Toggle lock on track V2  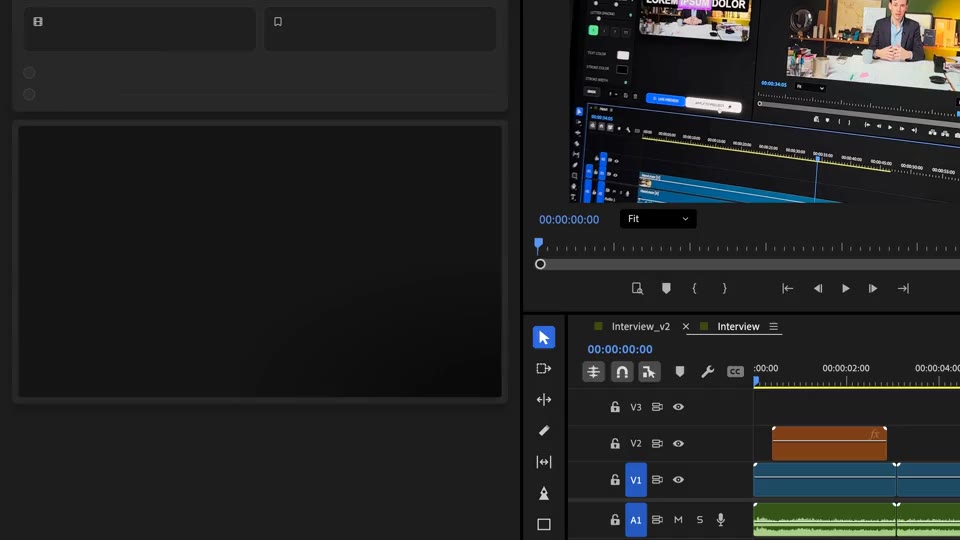(x=615, y=443)
